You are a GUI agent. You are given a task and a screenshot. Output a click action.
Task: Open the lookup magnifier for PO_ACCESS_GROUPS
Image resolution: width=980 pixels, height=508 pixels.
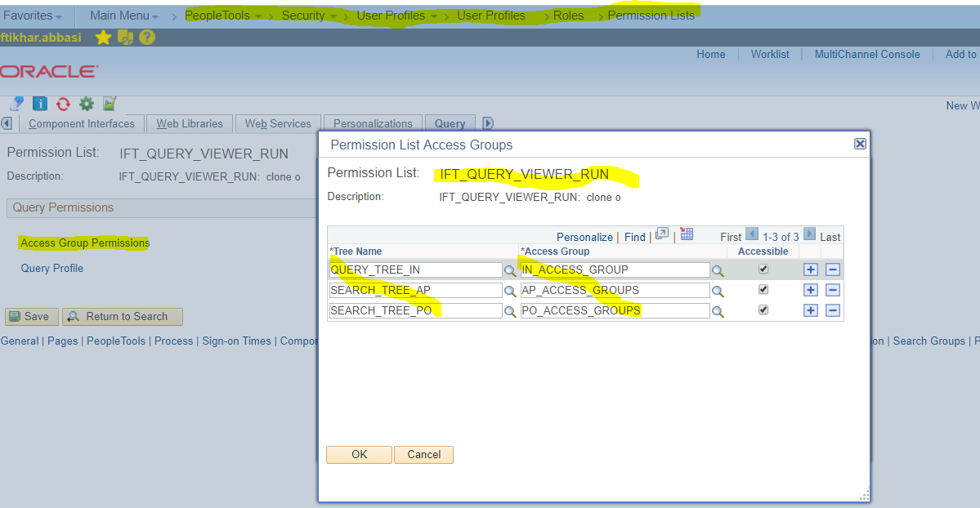pyautogui.click(x=719, y=310)
